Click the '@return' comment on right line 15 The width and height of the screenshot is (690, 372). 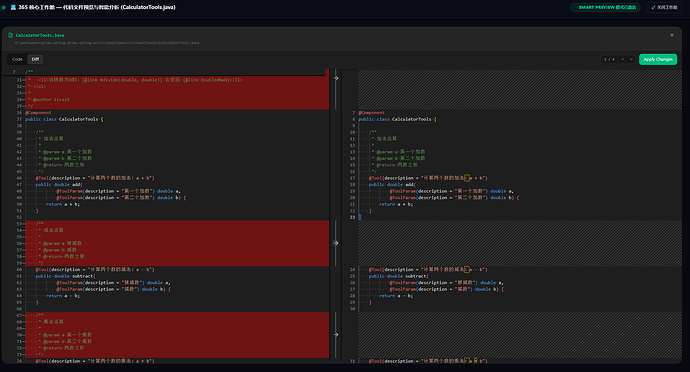(394, 165)
